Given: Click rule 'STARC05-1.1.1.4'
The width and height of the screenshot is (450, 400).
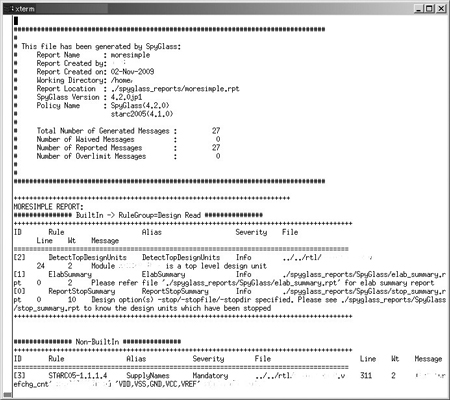Looking at the screenshot, I should click(78, 376).
